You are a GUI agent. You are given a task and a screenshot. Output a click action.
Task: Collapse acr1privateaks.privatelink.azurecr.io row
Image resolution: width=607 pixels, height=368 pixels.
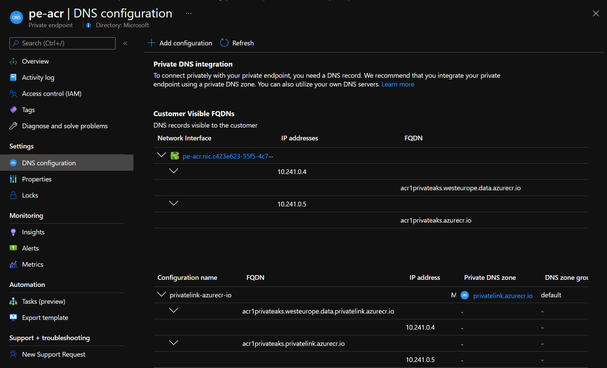(x=173, y=343)
